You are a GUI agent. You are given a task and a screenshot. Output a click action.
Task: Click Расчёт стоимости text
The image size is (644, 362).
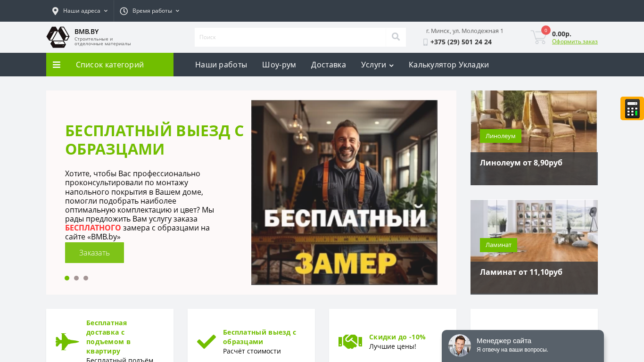point(252,351)
